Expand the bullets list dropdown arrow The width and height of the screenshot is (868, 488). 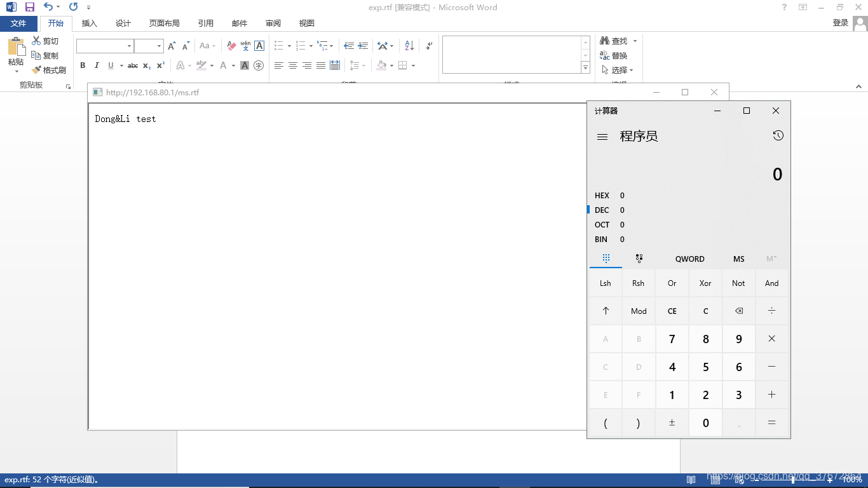pos(290,46)
